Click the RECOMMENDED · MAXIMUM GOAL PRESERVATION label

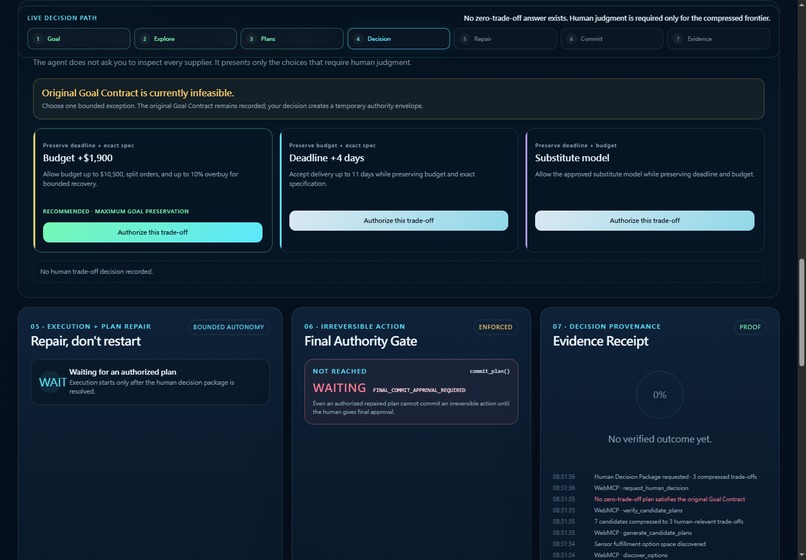coord(116,211)
